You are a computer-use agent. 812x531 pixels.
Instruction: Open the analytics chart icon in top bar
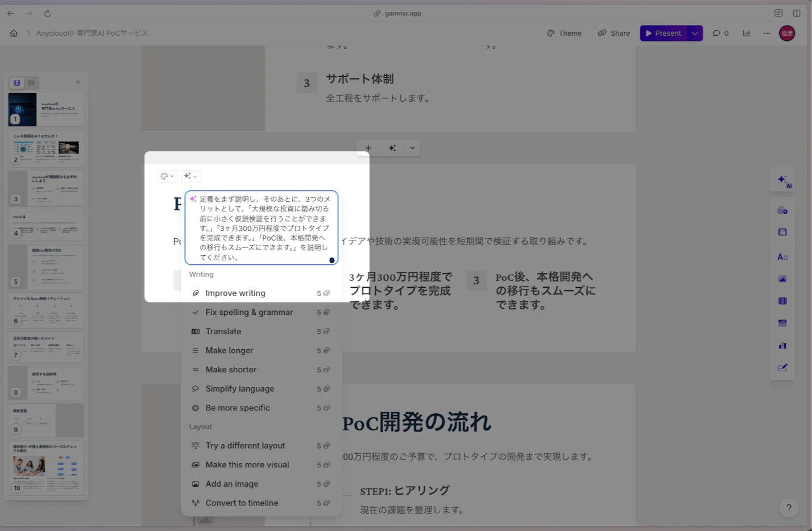click(747, 34)
